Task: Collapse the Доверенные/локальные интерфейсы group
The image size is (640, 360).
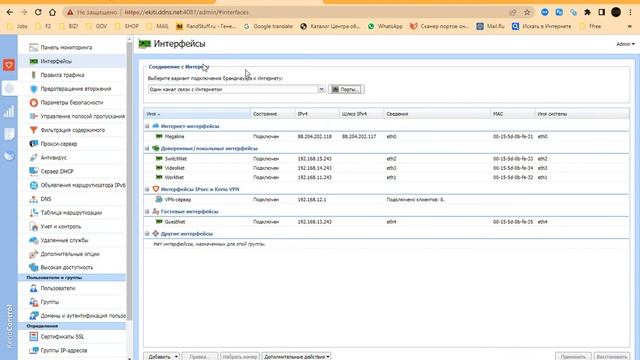Action: pos(147,149)
